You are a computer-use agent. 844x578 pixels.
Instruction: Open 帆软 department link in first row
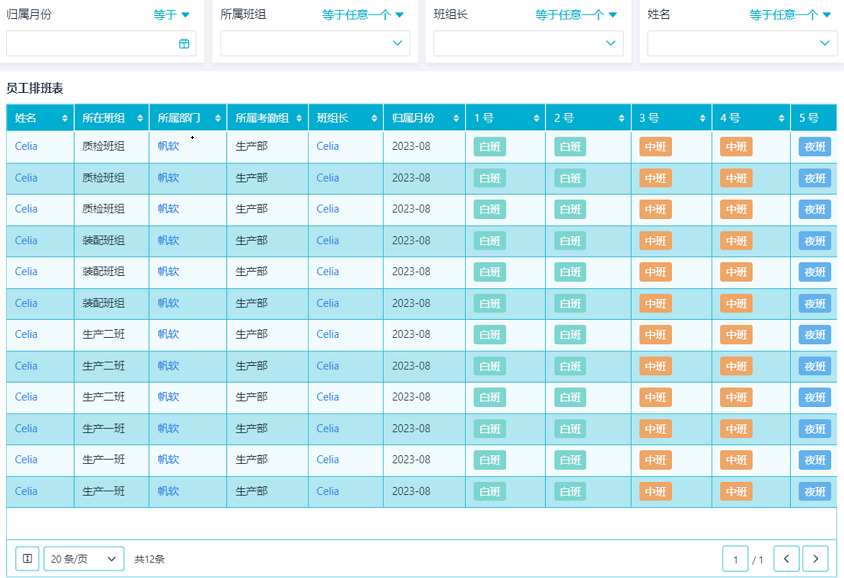168,146
